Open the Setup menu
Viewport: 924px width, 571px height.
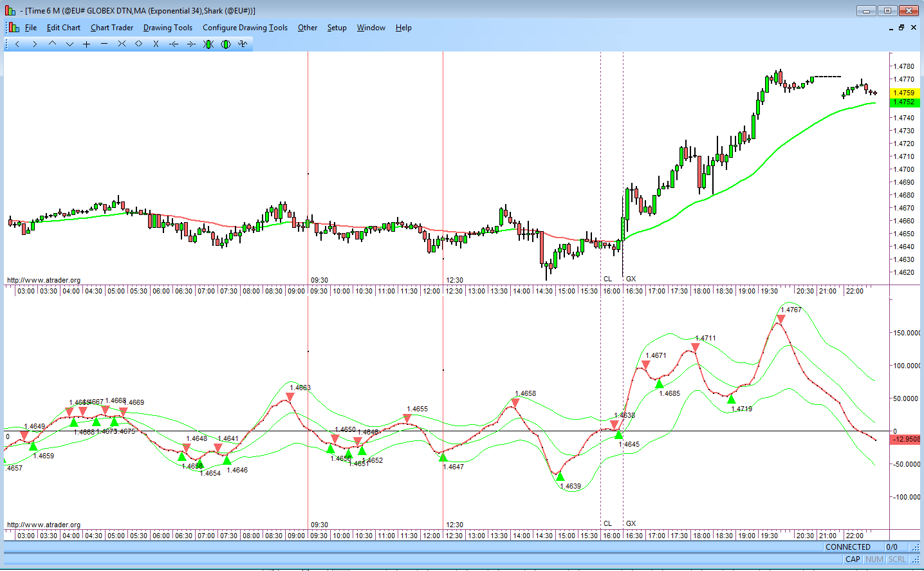pyautogui.click(x=337, y=28)
